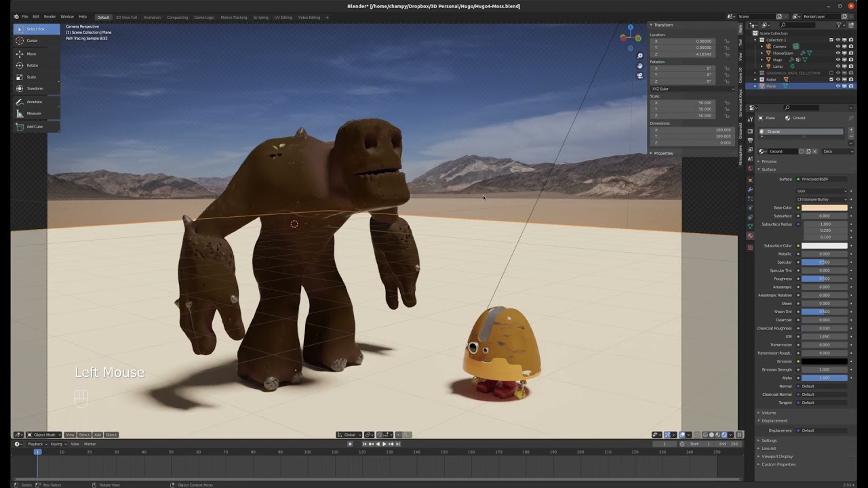
Task: Enable rendered viewport shading mode
Action: 724,434
